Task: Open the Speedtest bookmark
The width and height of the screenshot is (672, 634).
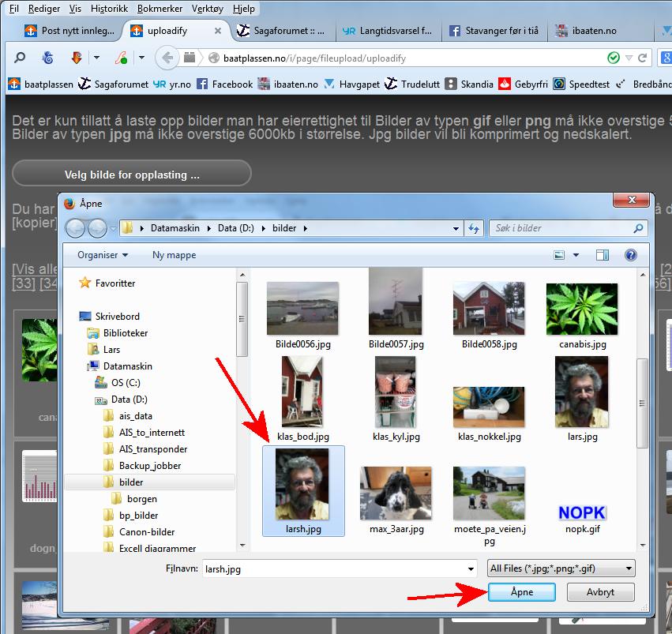Action: point(581,84)
